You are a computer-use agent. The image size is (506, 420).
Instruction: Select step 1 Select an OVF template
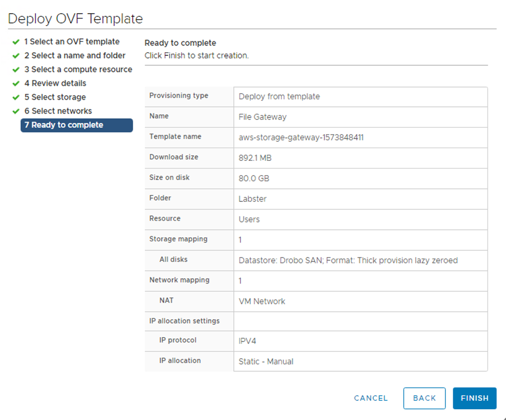(72, 42)
